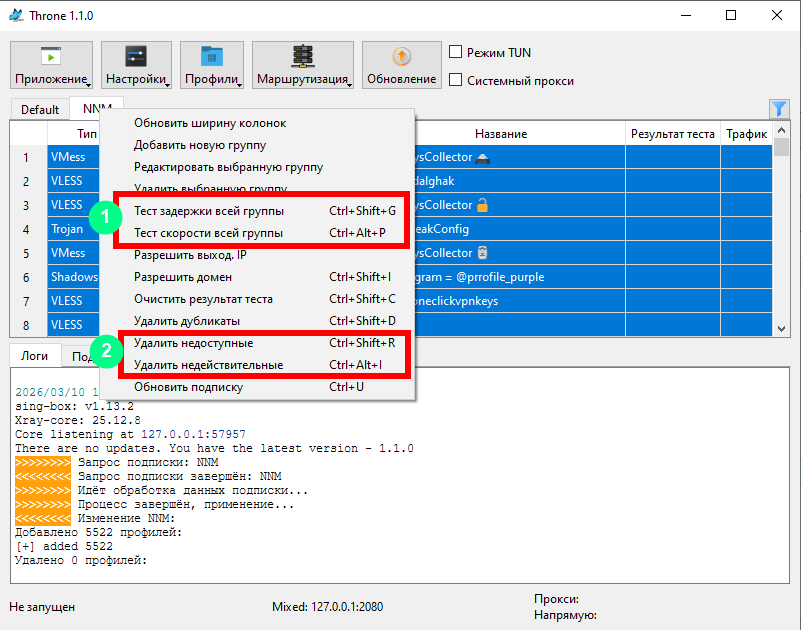Select row 4 Trojan profile

tap(72, 229)
